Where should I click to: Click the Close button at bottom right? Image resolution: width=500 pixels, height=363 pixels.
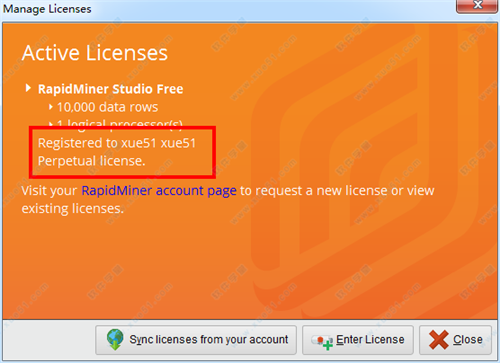tap(455, 340)
